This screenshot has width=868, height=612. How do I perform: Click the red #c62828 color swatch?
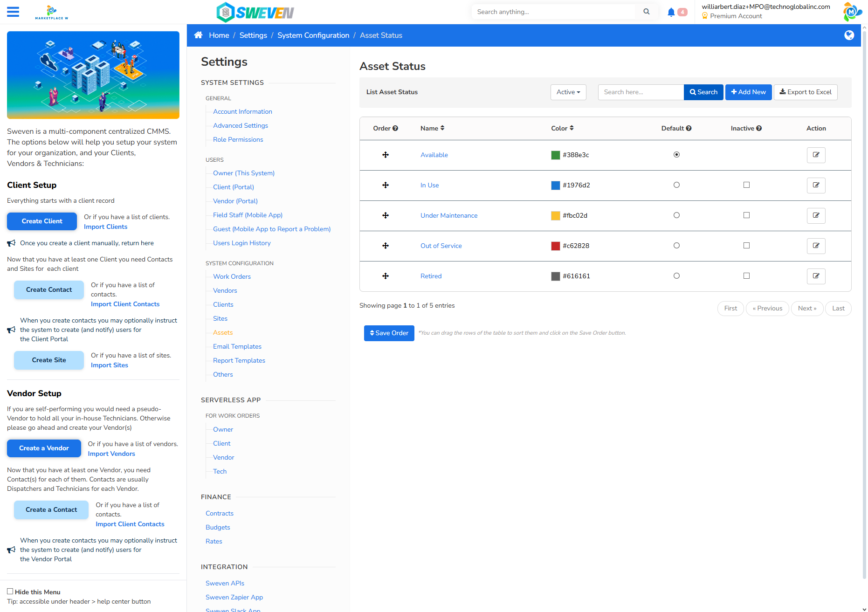[556, 246]
